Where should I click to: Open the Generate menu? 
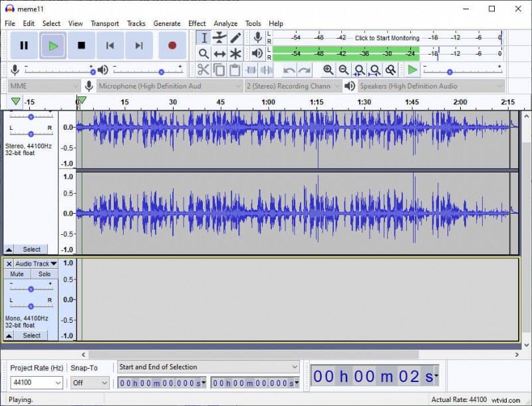[167, 23]
